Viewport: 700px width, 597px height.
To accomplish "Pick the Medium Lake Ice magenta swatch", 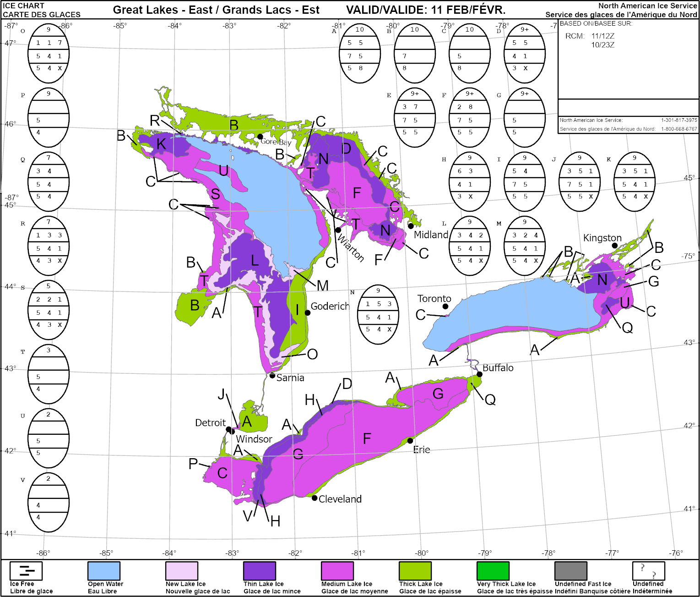I will [x=337, y=571].
